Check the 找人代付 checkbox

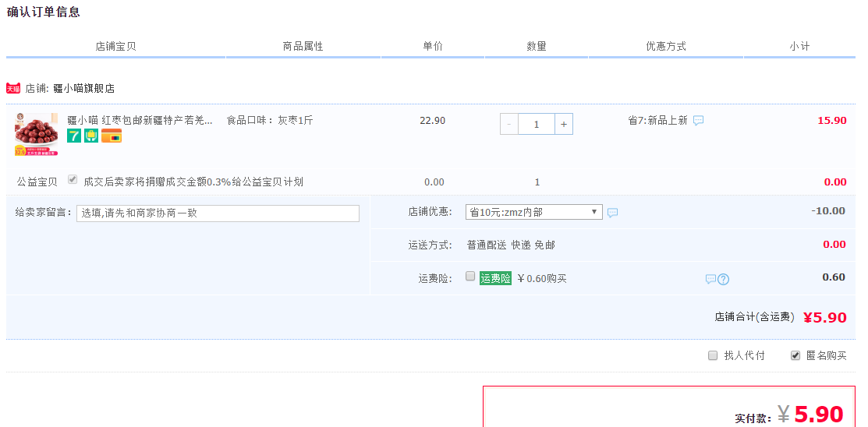tap(713, 355)
